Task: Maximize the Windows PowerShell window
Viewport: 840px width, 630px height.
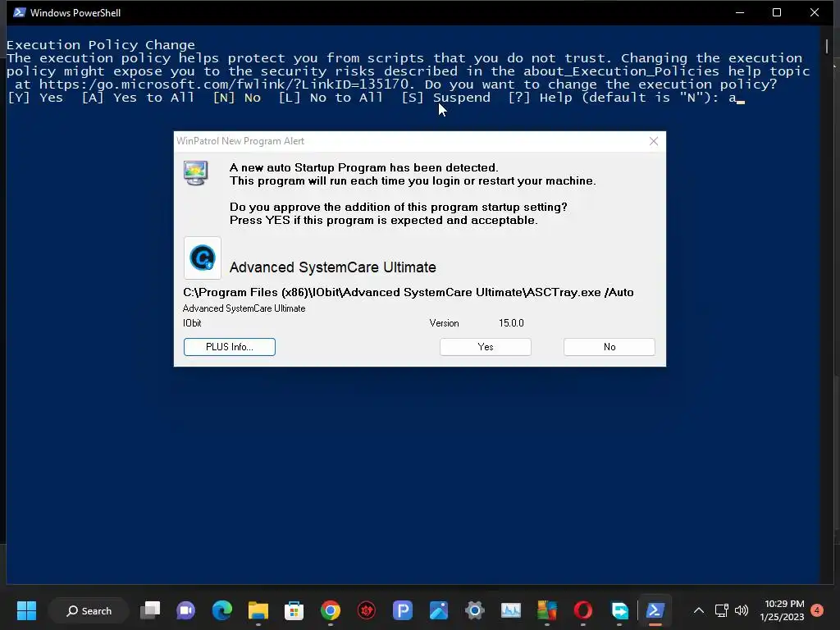Action: (x=777, y=12)
